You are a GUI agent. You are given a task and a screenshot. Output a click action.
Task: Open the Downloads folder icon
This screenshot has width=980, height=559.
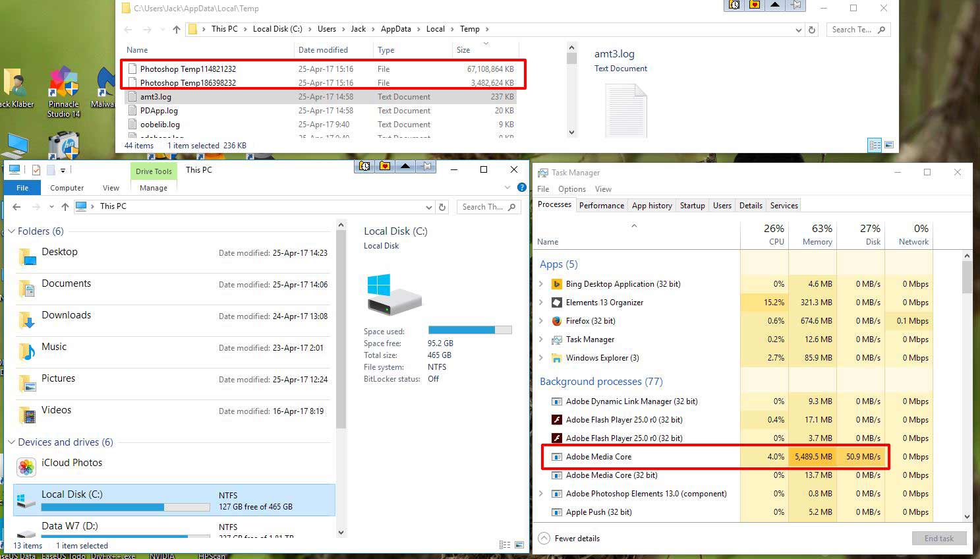coord(27,319)
